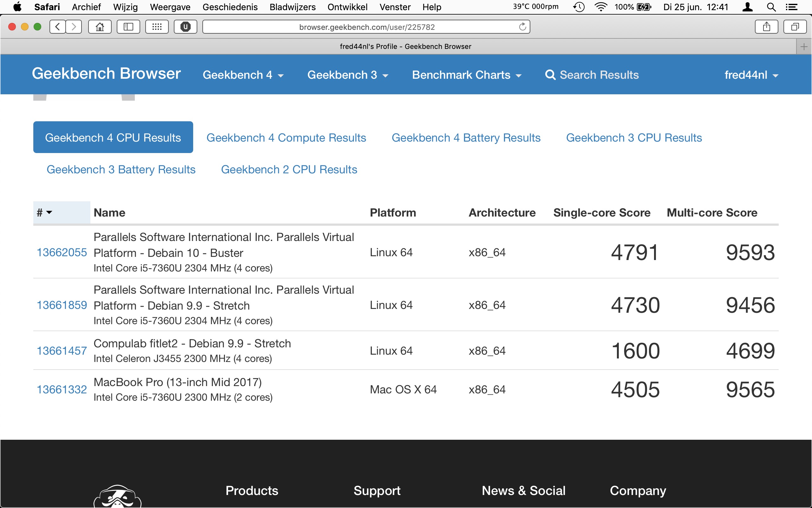The width and height of the screenshot is (812, 508).
Task: Click the battery status icon
Action: pos(644,7)
